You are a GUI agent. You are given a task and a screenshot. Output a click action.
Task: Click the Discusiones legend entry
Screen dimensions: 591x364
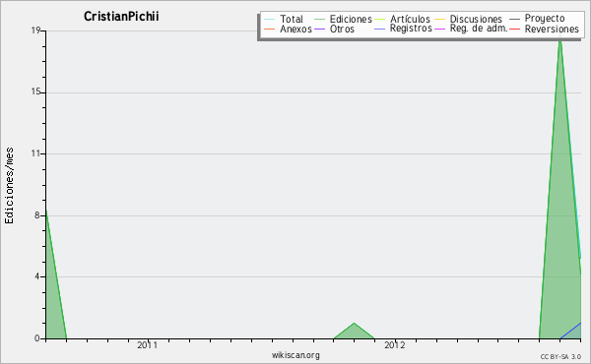pos(469,19)
